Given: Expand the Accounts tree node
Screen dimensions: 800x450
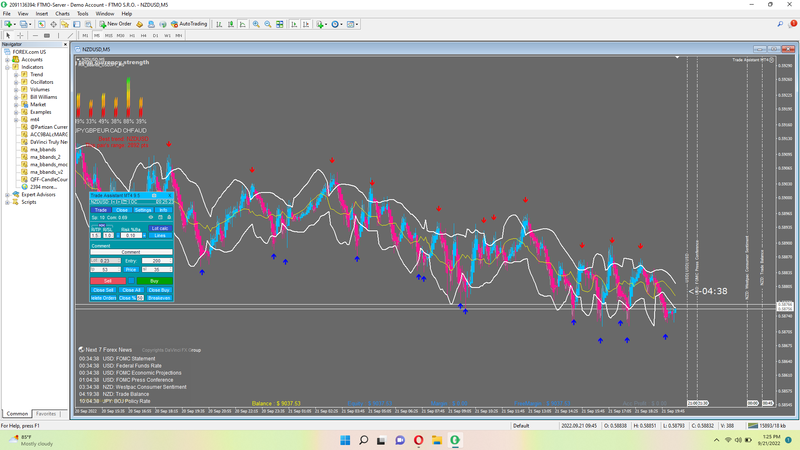Looking at the screenshot, I should pos(7,59).
